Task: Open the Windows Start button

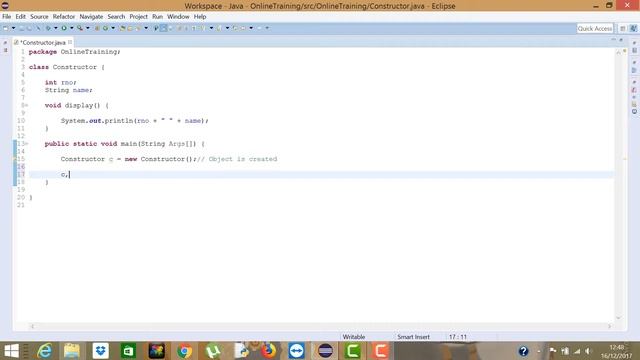Action: (x=11, y=351)
